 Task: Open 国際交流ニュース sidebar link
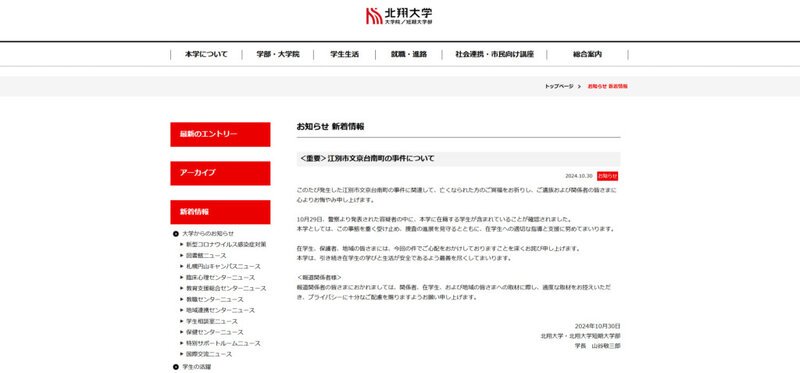(209, 354)
